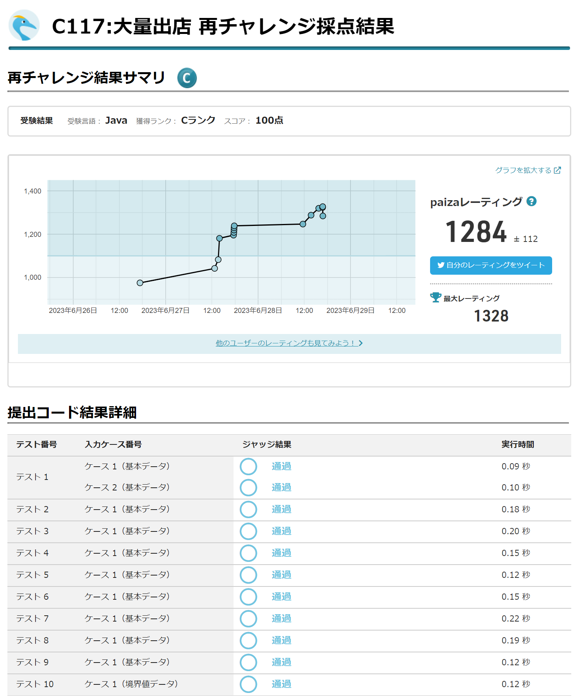
Task: Click the 通過 result for テスト 9
Action: point(281,662)
